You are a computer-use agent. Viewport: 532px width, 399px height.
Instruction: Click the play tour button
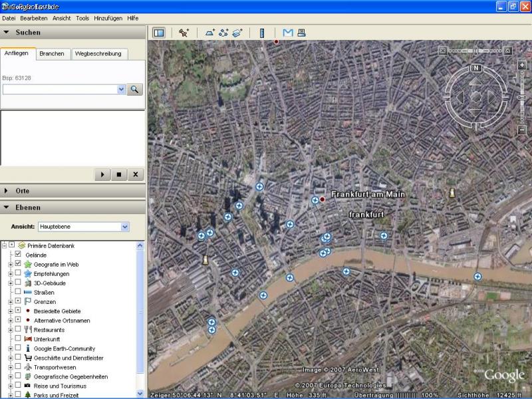[102, 174]
